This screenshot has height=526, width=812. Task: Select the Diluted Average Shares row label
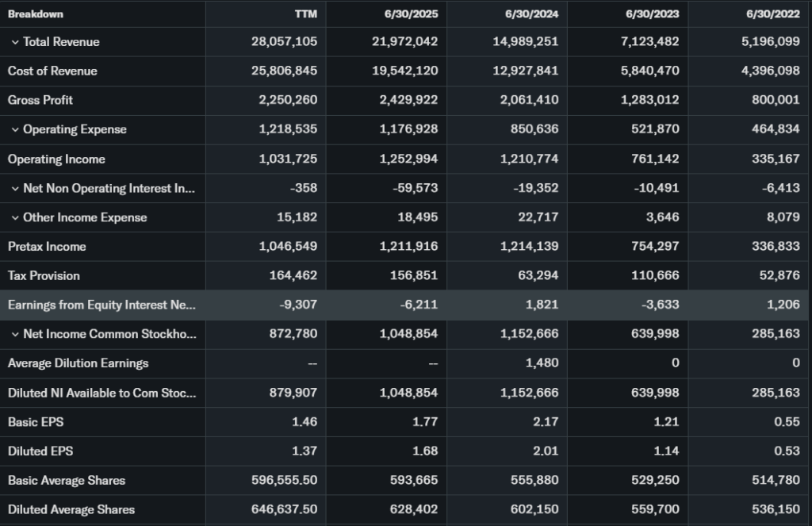pyautogui.click(x=71, y=510)
